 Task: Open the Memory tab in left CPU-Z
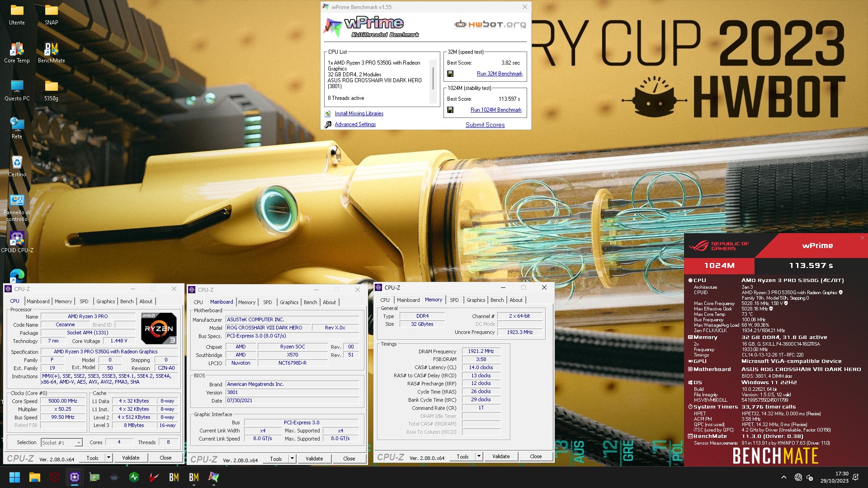click(63, 301)
